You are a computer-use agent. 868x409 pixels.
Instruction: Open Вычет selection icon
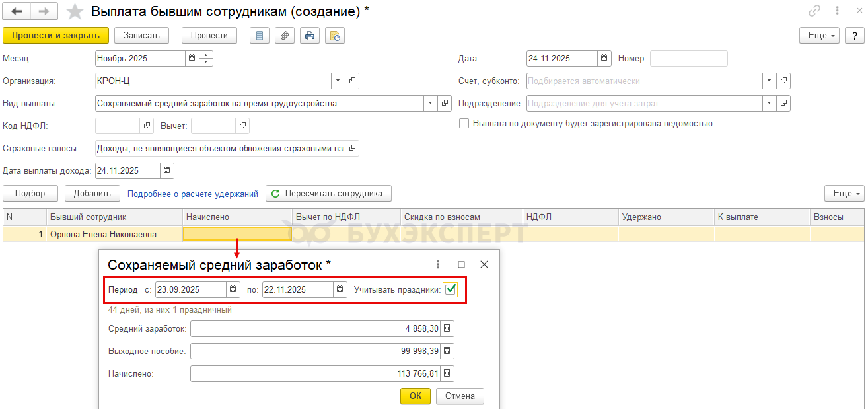pos(242,126)
